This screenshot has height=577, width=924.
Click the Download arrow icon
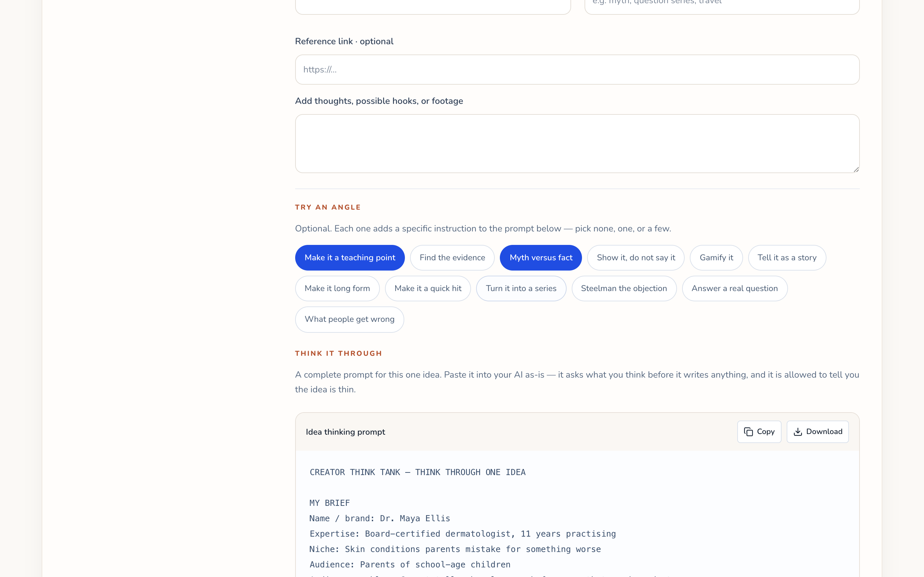point(798,431)
